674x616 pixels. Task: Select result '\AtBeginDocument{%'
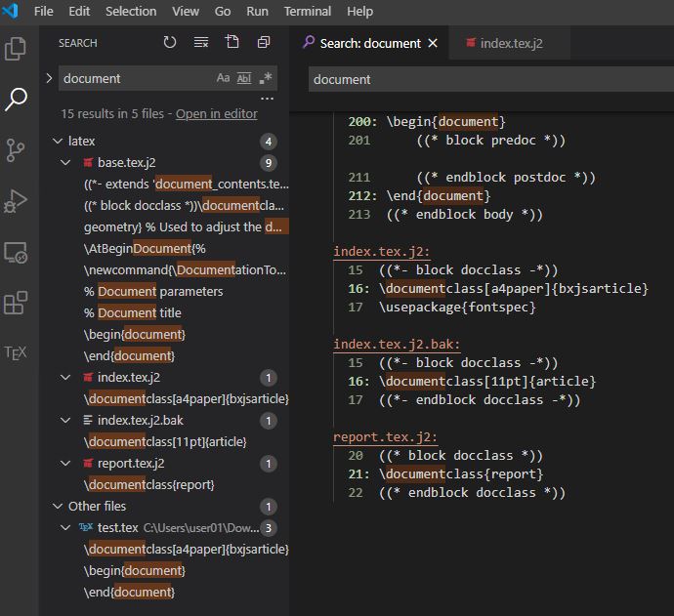coord(145,248)
